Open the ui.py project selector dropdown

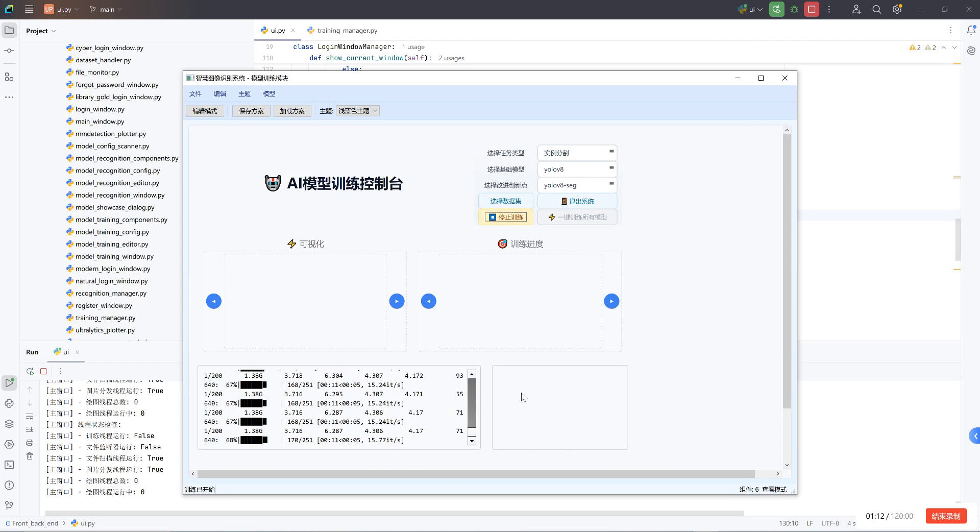click(x=62, y=9)
